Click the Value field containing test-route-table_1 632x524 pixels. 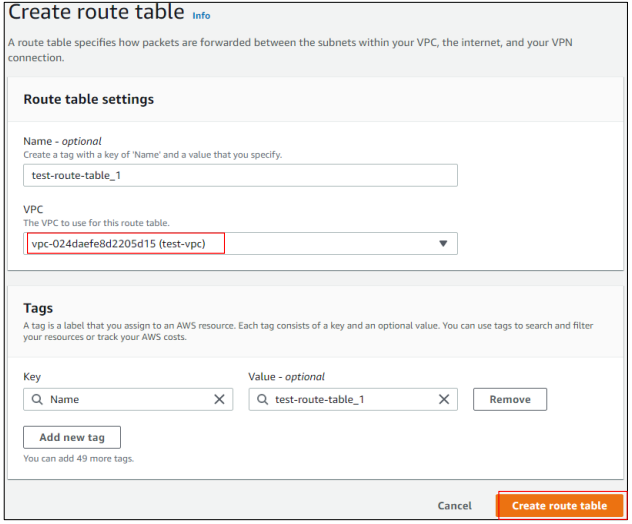353,399
